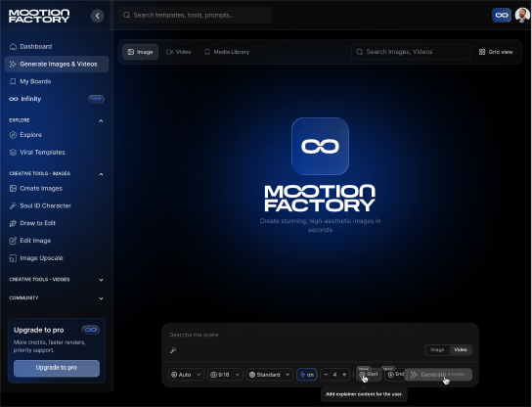Focus the Search templates, tools, prompts field
532x407 pixels.
[195, 15]
